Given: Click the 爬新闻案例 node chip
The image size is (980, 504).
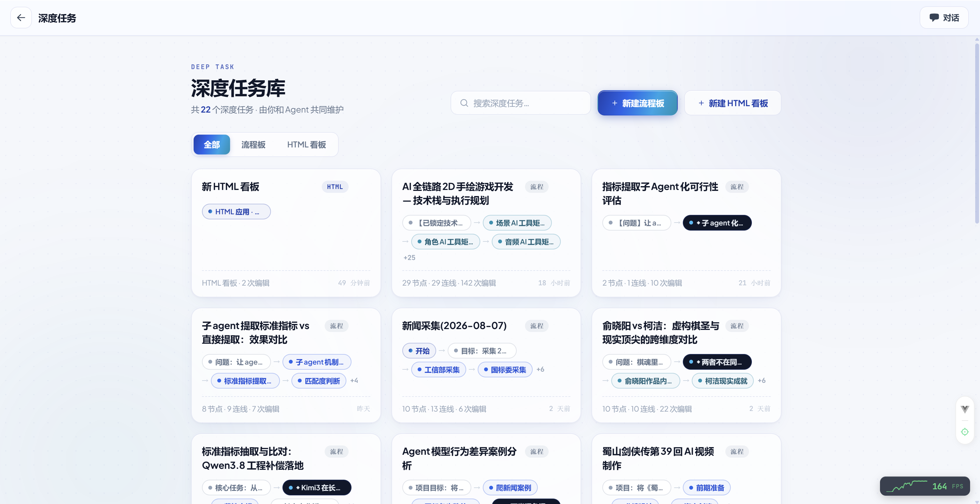Looking at the screenshot, I should pyautogui.click(x=510, y=488).
